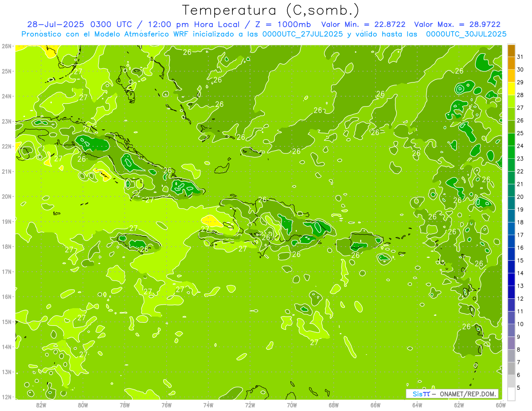Click the '78W' longitude axis label
The height and width of the screenshot is (411, 532).
coord(125,404)
